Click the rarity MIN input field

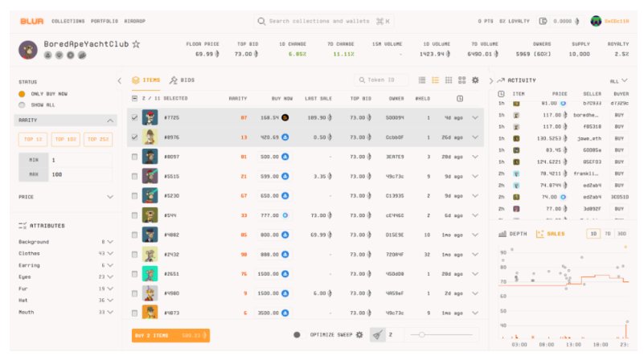(80, 160)
